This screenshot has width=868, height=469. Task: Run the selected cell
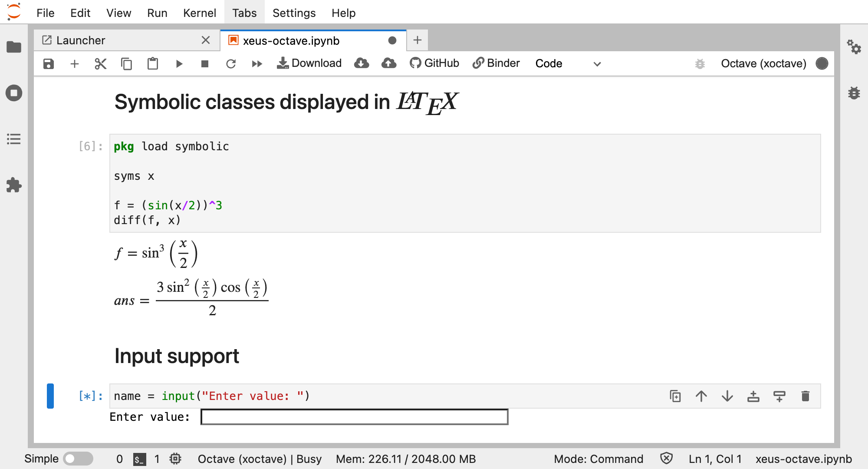179,64
